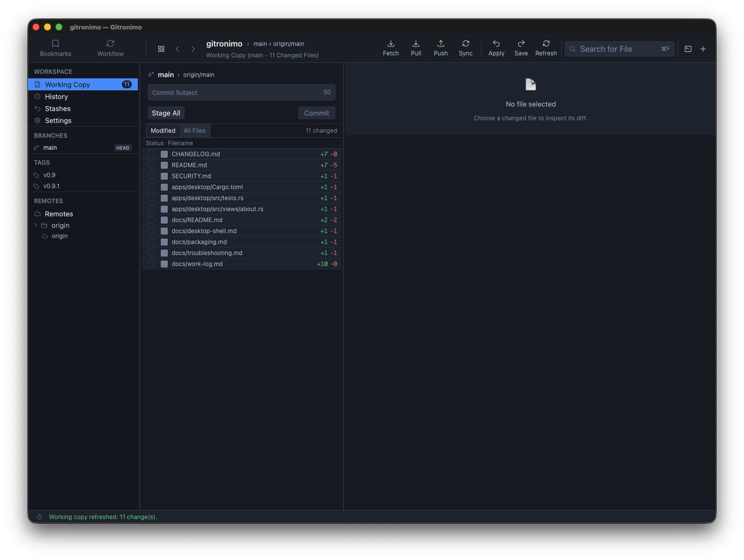
Task: Stage CHANGELOG.md with its checkbox
Action: [x=151, y=154]
